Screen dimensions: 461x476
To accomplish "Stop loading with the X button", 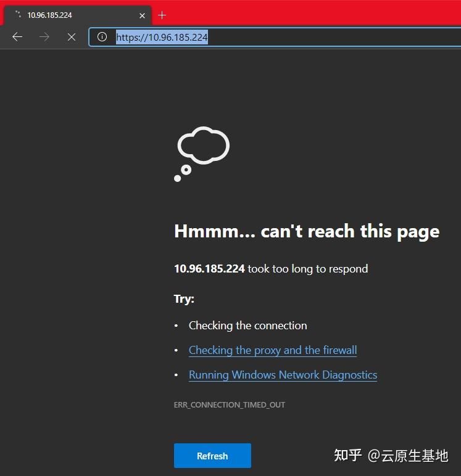I will tap(72, 37).
